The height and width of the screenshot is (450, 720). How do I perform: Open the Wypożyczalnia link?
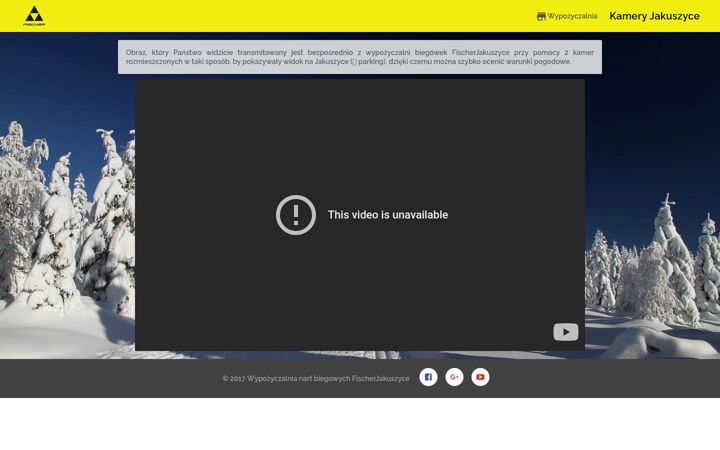coord(567,16)
